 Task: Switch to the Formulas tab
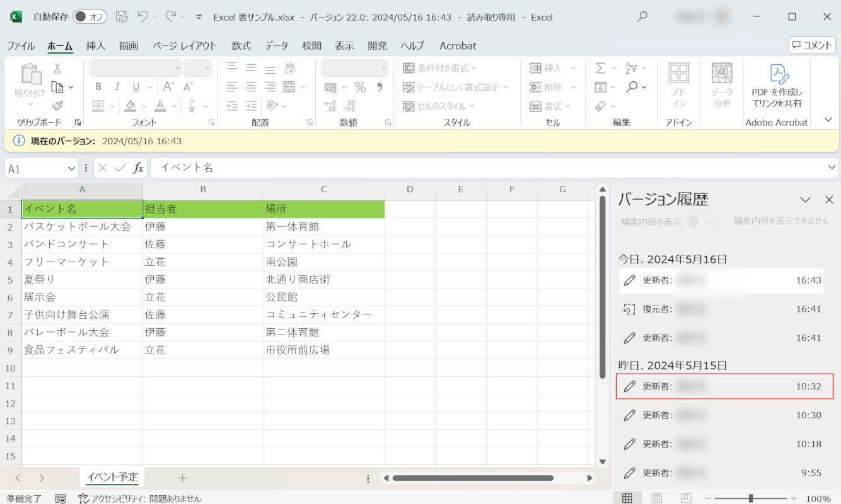(241, 45)
